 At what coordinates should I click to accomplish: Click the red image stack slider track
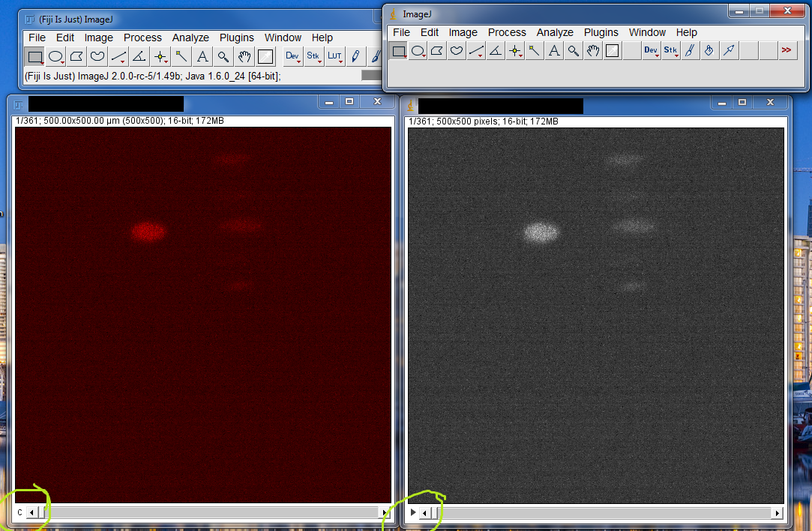pos(210,513)
